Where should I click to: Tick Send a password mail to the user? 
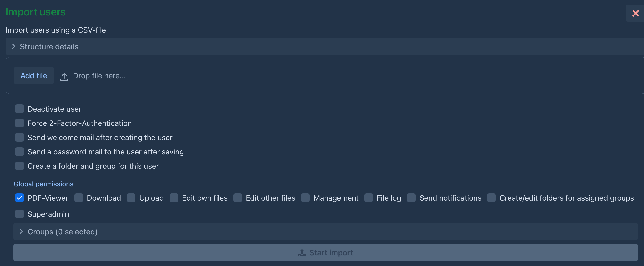click(x=20, y=152)
